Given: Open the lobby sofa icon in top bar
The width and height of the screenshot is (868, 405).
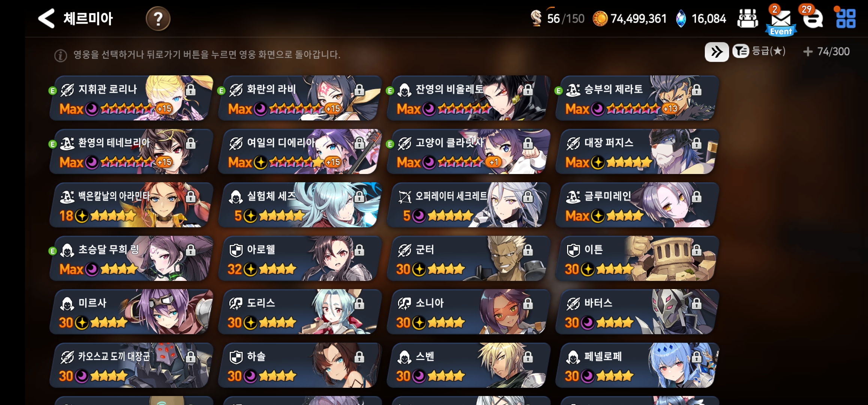Looking at the screenshot, I should coord(747,18).
